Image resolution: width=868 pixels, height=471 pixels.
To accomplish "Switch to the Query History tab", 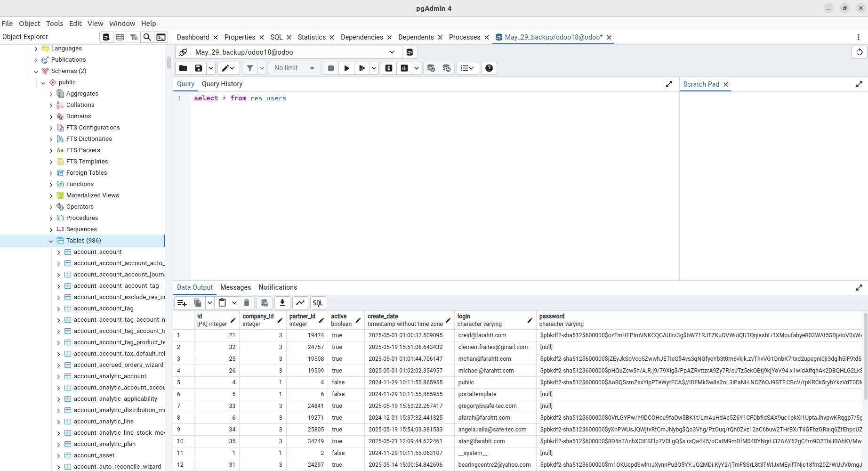I will [222, 84].
